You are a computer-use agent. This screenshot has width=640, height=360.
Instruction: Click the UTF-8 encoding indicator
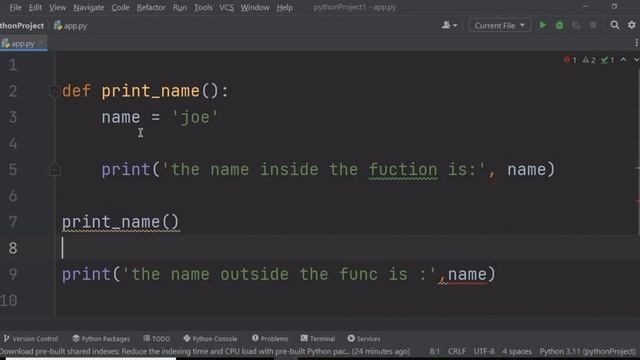pos(484,351)
